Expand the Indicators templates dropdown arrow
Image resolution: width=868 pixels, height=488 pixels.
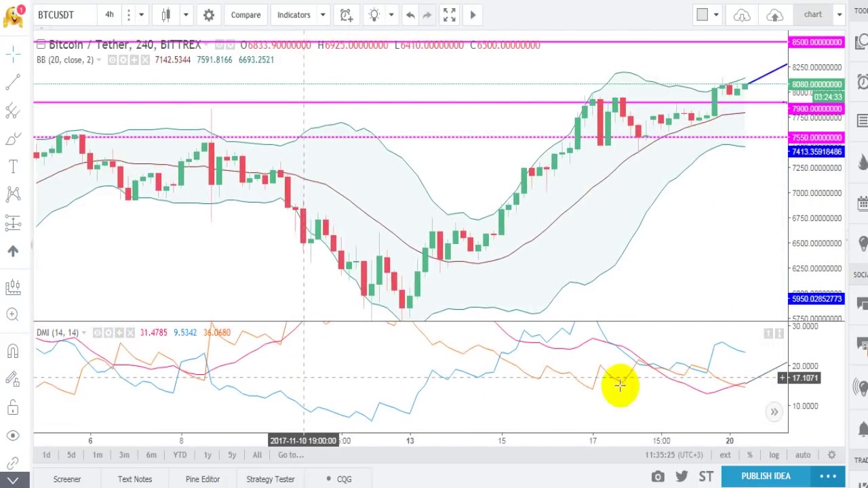click(x=323, y=14)
